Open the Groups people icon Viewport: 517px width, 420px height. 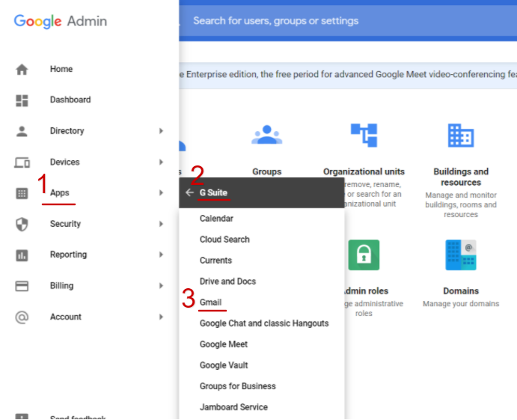tap(267, 135)
